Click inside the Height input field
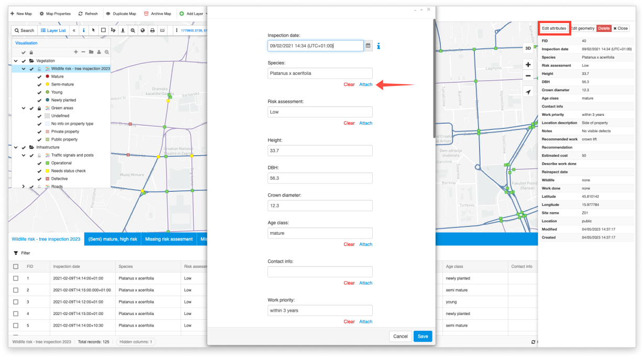The height and width of the screenshot is (358, 644). [x=320, y=150]
